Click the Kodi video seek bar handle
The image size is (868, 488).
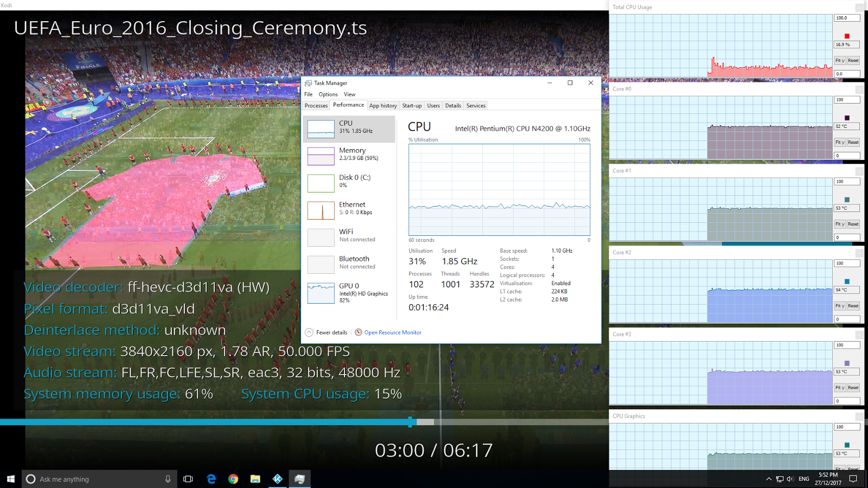pos(410,422)
